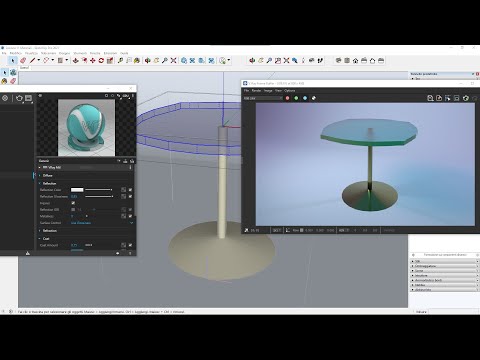Expand the Diffuse section

(x=40, y=176)
